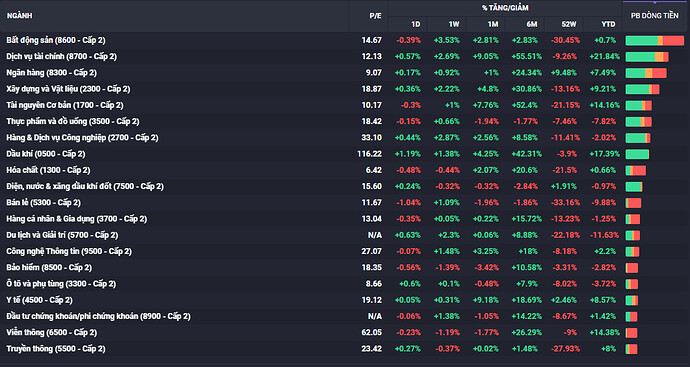
Task: Select the 1D value +1.19% for Dầu khí
Action: [407, 154]
